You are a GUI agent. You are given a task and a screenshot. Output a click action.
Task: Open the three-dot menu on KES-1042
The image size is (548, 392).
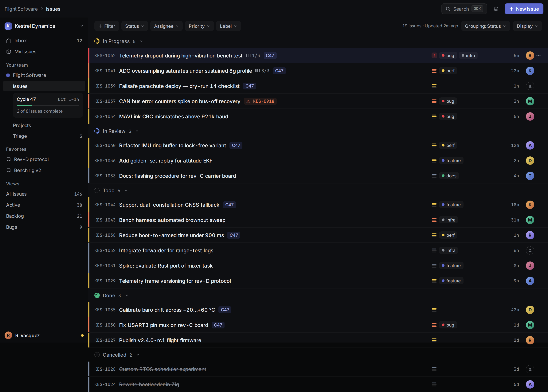point(538,56)
